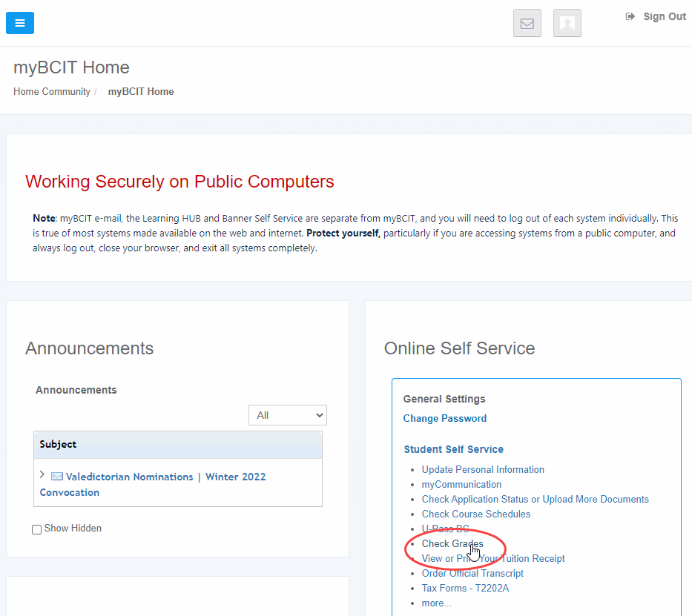
Task: Click Sign Out
Action: [665, 16]
